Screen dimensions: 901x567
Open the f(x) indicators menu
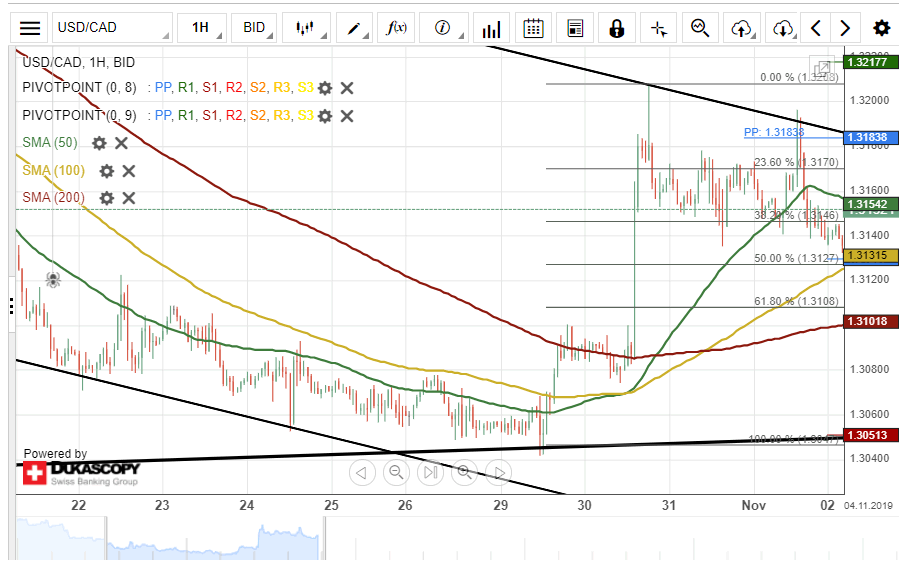click(397, 28)
